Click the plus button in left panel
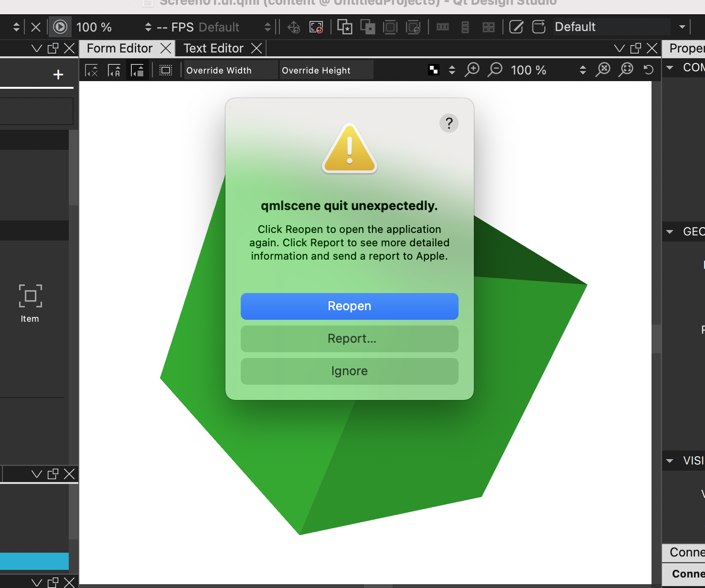The height and width of the screenshot is (588, 705). pyautogui.click(x=58, y=74)
